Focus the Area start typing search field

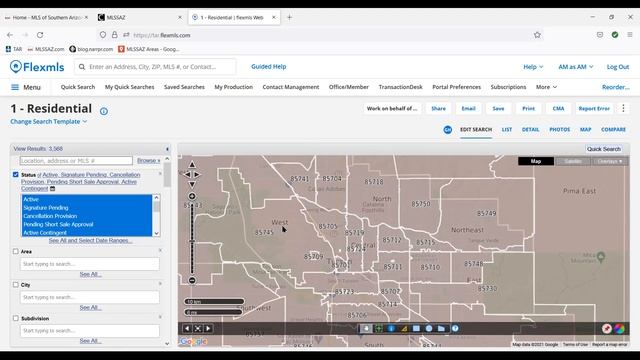coord(90,264)
